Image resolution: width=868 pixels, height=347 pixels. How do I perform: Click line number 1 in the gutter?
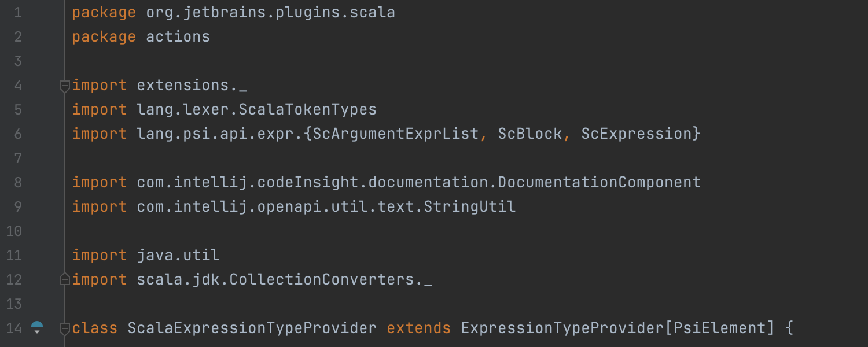click(17, 13)
